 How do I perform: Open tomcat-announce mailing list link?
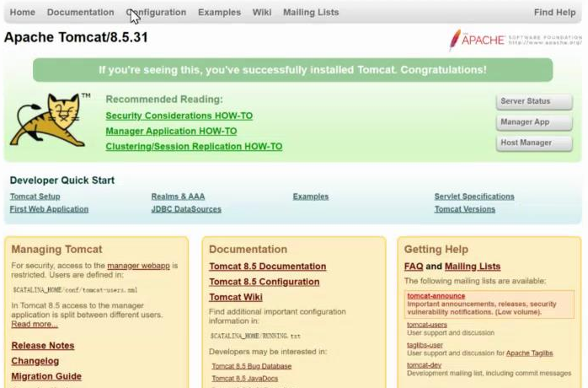point(436,296)
